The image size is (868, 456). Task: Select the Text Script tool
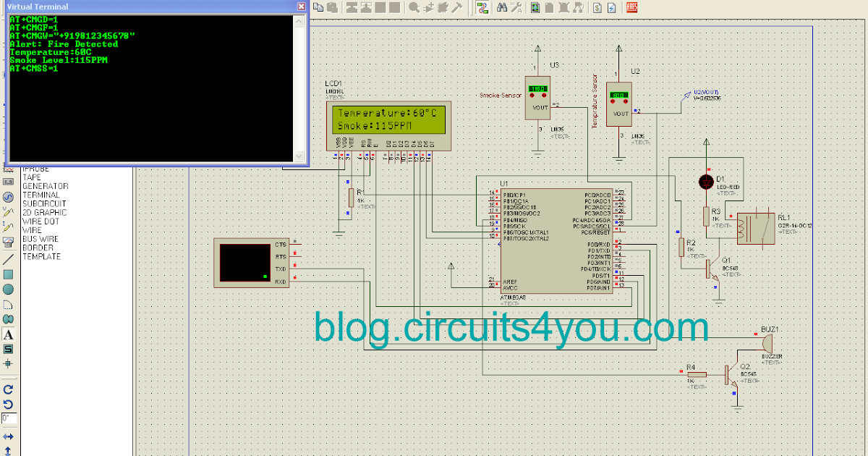click(x=7, y=335)
